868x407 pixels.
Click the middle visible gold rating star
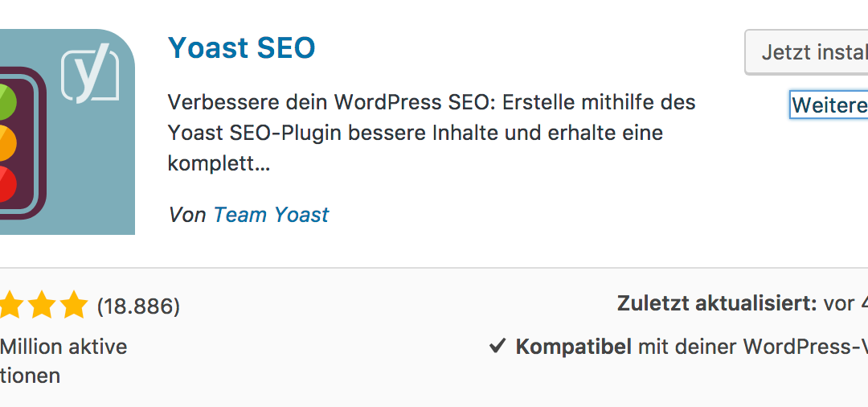pyautogui.click(x=40, y=306)
